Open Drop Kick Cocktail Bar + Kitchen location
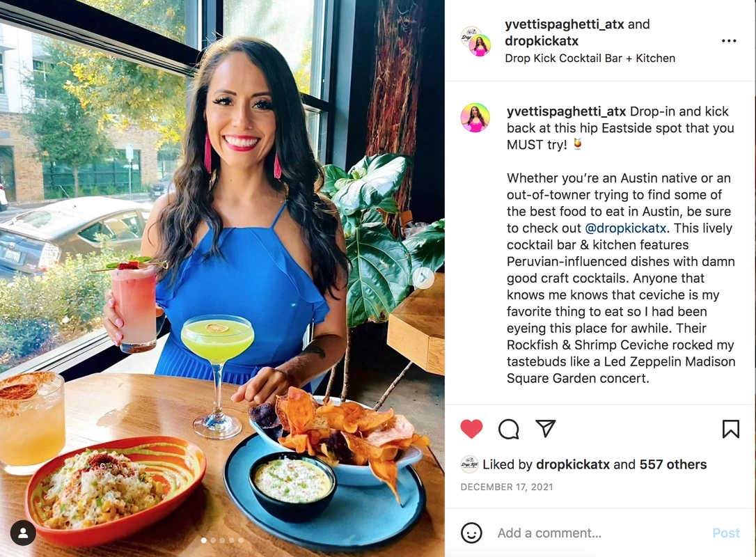The image size is (756, 557). [590, 58]
